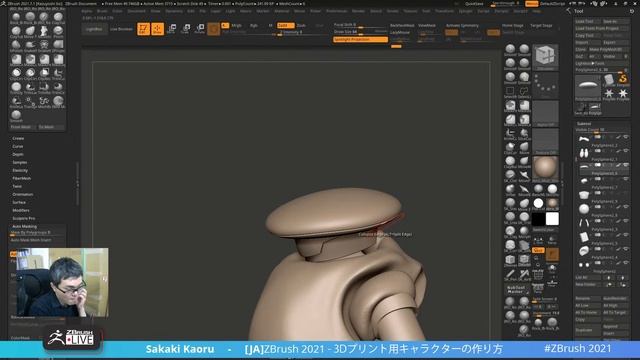Toggle Live Boolean mode
The width and height of the screenshot is (640, 360).
tap(121, 29)
